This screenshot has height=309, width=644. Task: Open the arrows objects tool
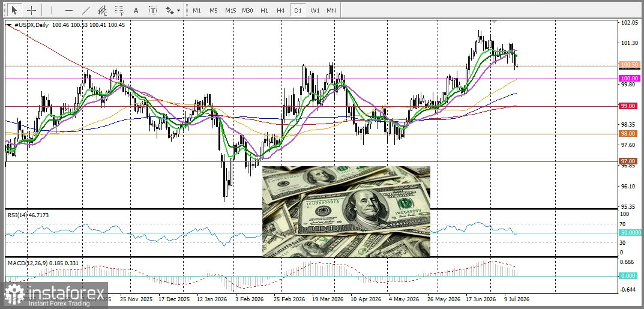click(x=169, y=10)
